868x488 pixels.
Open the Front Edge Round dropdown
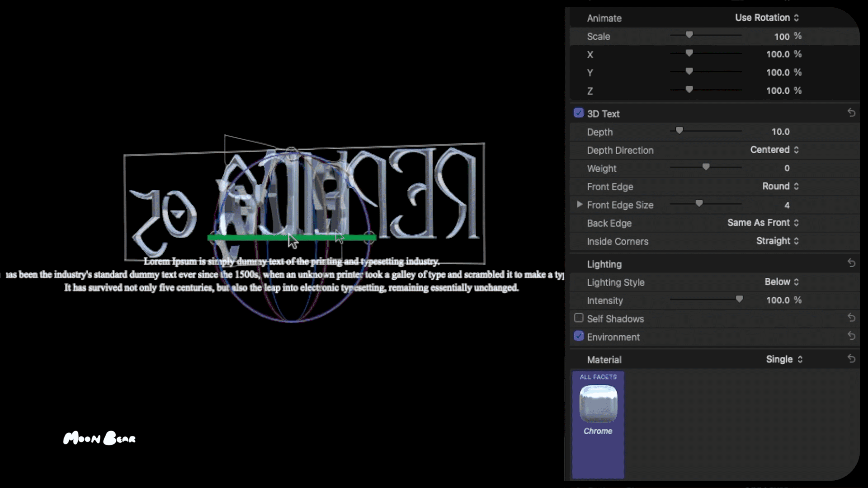point(781,186)
